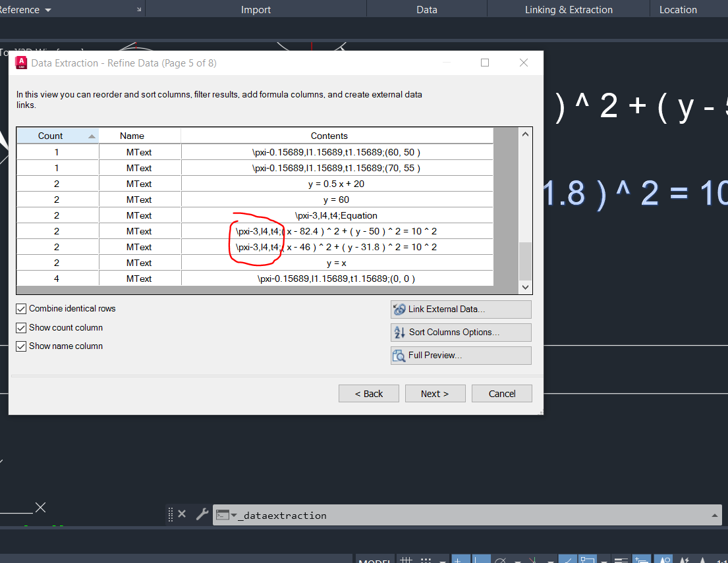Go to previous page with Back button

coord(369,394)
